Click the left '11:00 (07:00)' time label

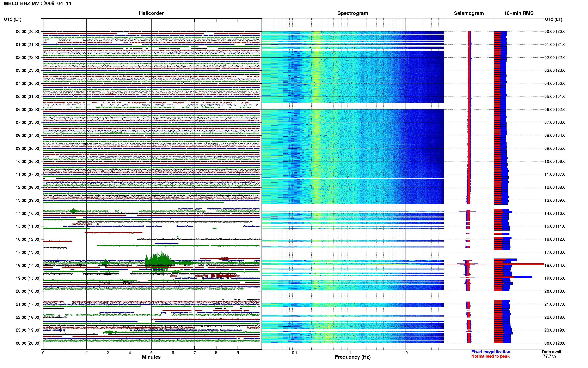point(28,174)
